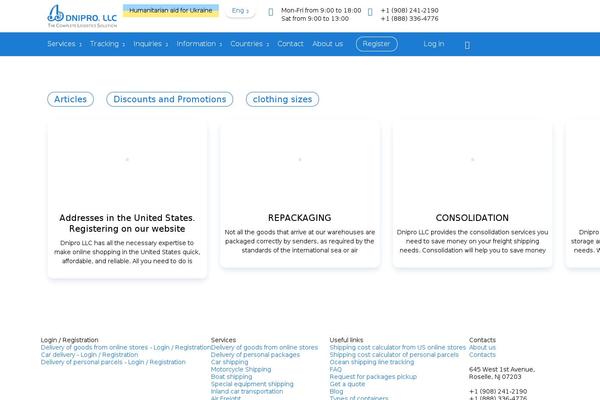
Task: Click footer address 645 West 1st Avenue
Action: [502, 369]
